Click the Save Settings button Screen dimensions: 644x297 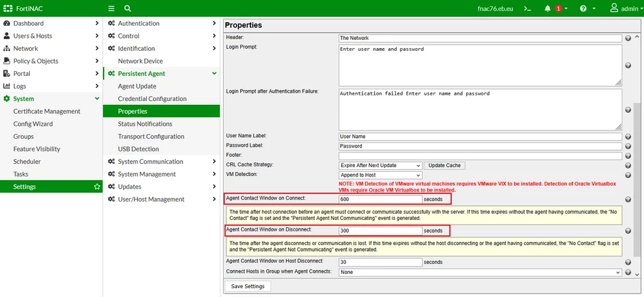click(x=248, y=286)
